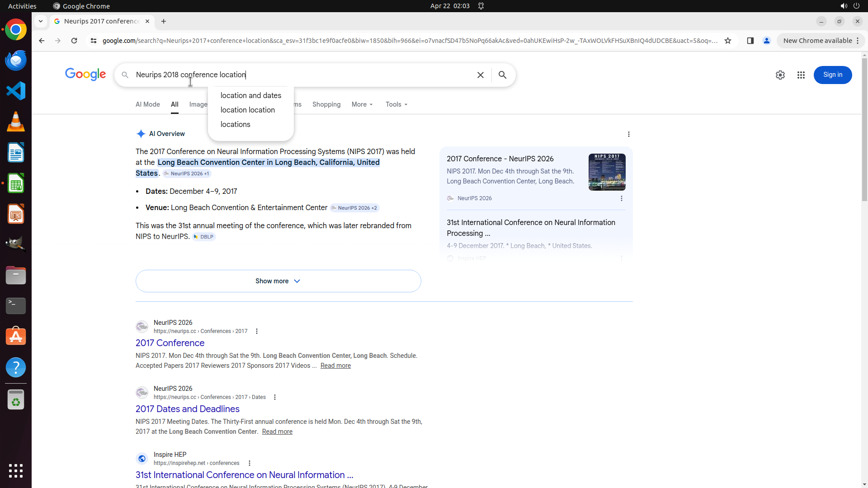Open AI Overview three-dot options
Viewport: 868px width, 488px height.
(x=628, y=134)
